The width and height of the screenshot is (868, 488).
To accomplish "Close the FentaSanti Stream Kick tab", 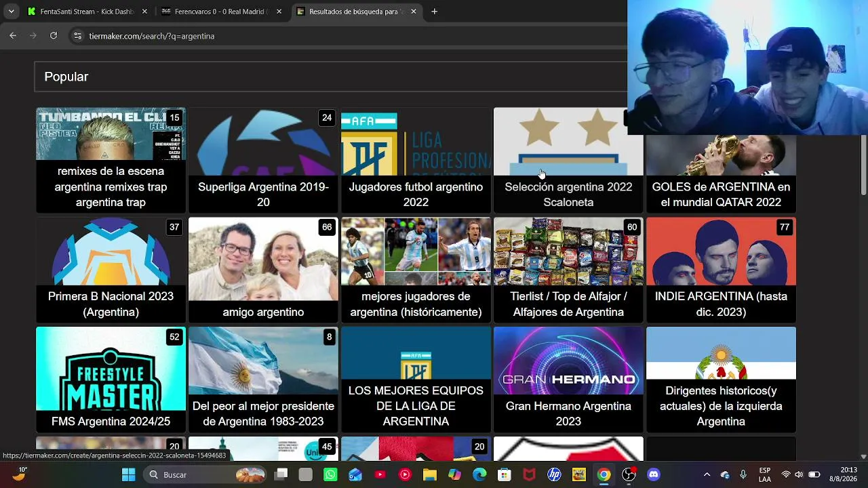I will click(x=144, y=12).
